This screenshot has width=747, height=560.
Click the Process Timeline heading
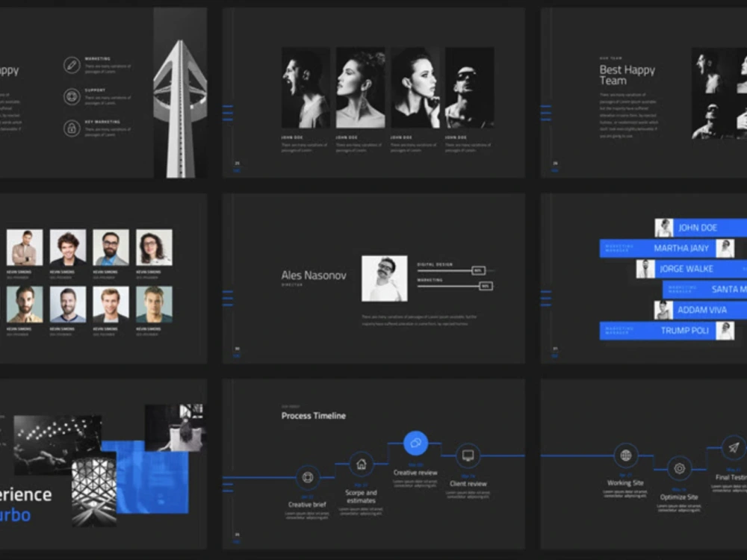pos(314,416)
